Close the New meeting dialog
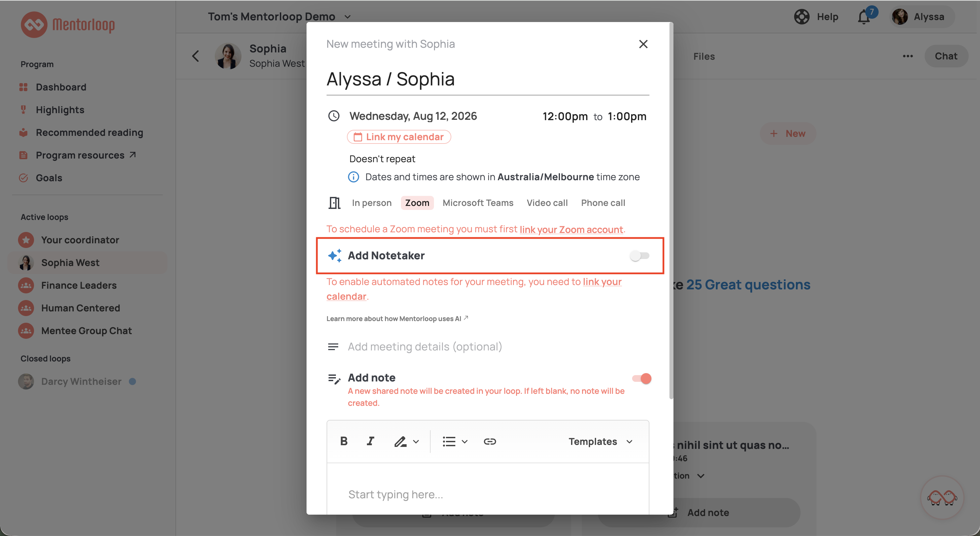 [x=643, y=44]
